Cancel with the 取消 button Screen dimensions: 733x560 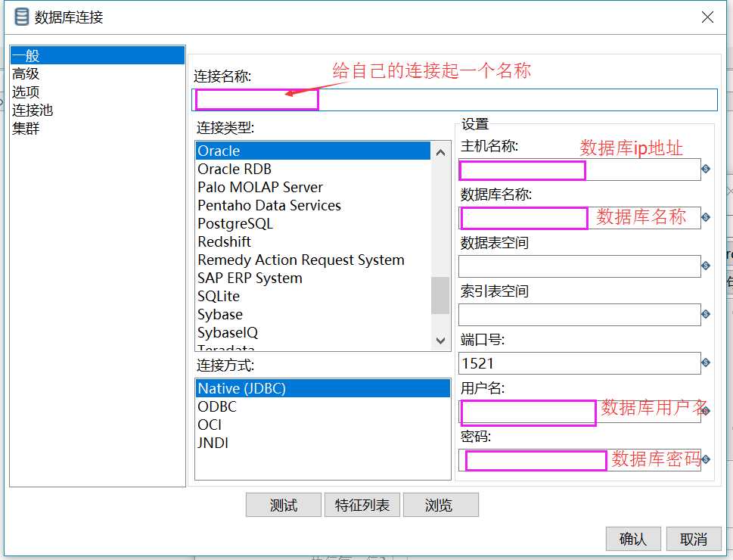694,539
